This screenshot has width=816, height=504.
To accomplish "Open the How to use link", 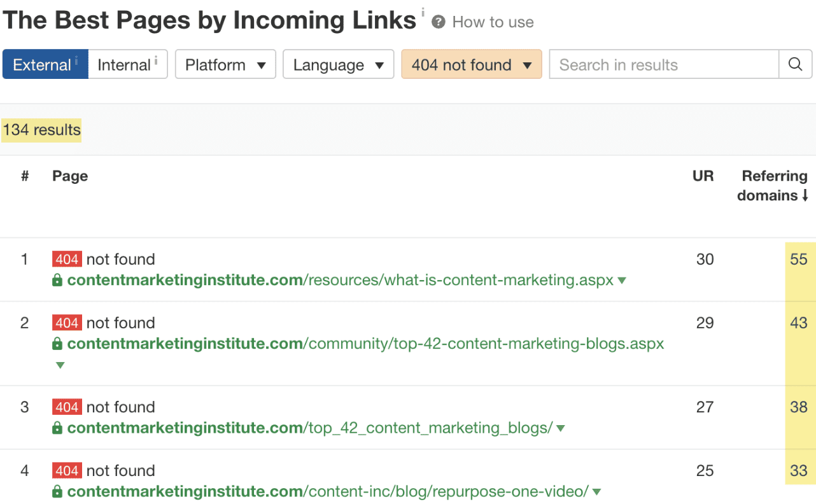I will click(492, 22).
